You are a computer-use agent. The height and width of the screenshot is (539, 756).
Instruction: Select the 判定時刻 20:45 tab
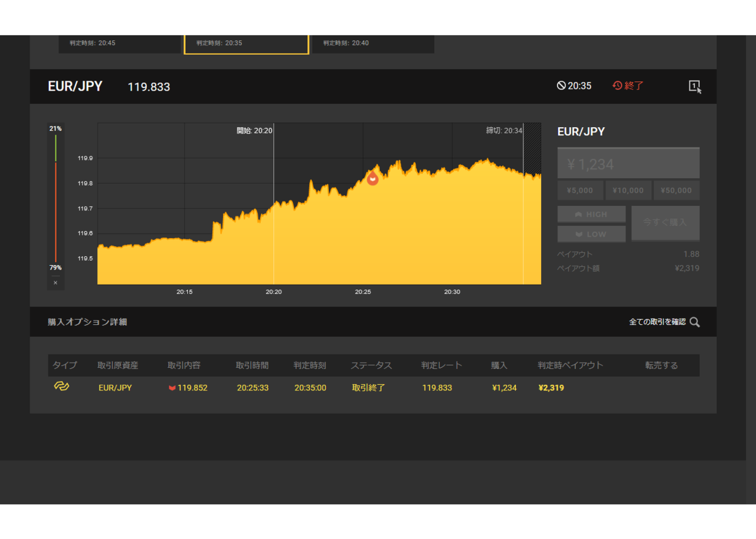pos(120,43)
